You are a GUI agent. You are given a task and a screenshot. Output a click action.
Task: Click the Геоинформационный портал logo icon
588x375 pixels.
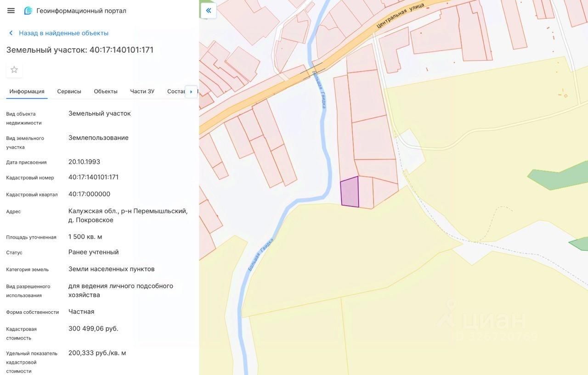pos(28,11)
